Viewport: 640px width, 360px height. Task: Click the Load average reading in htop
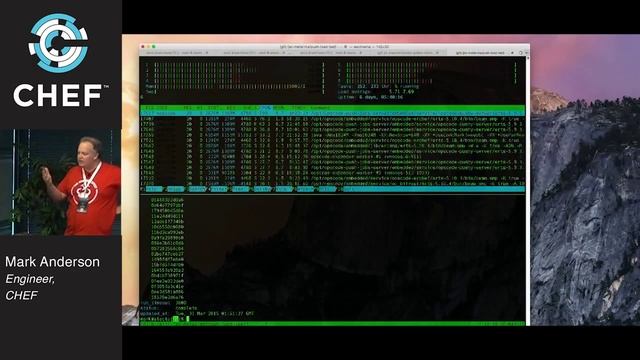pos(376,92)
